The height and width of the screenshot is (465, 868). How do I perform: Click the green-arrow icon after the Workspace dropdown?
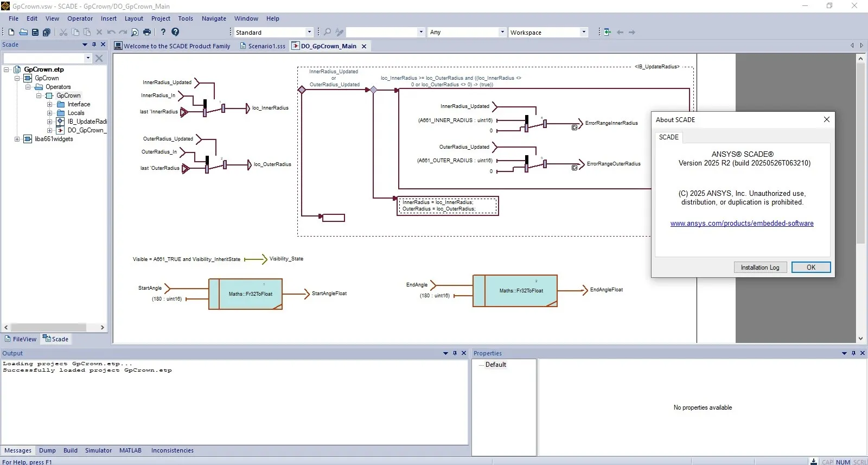click(608, 33)
